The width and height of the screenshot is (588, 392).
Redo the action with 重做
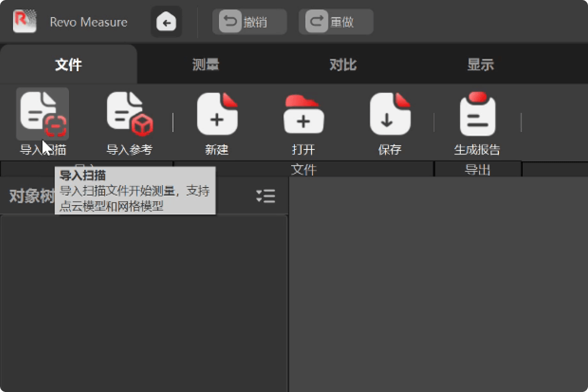335,22
